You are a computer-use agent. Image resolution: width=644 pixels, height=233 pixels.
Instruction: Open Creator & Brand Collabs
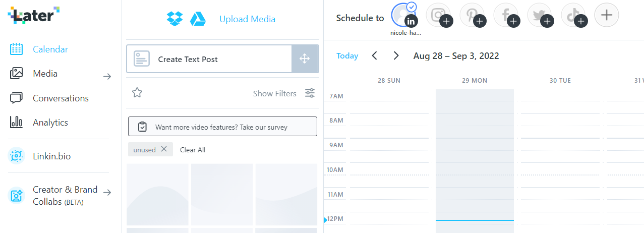pyautogui.click(x=65, y=196)
